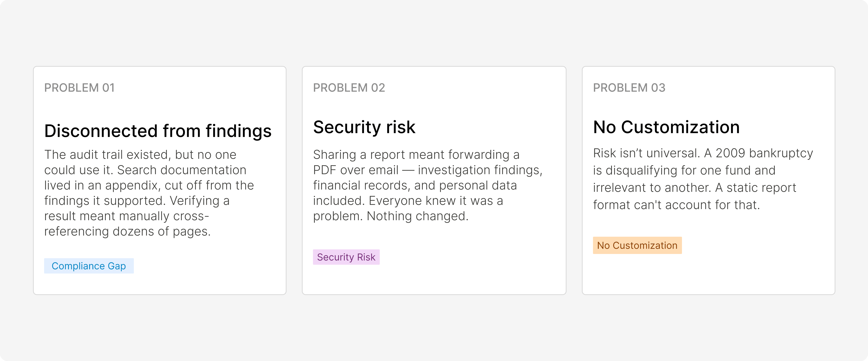
Task: Click the static report description paragraph
Action: pyautogui.click(x=703, y=179)
